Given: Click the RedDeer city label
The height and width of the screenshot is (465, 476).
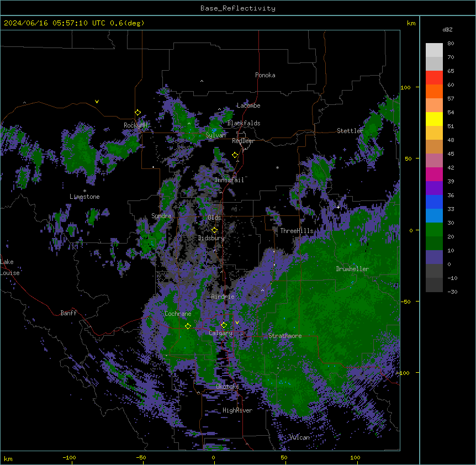Looking at the screenshot, I should point(243,141).
